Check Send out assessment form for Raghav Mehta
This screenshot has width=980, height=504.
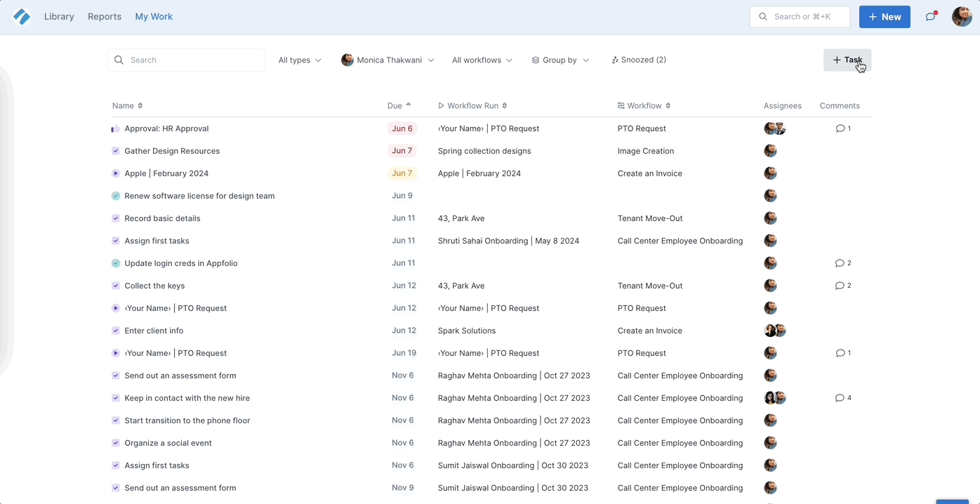pyautogui.click(x=116, y=376)
